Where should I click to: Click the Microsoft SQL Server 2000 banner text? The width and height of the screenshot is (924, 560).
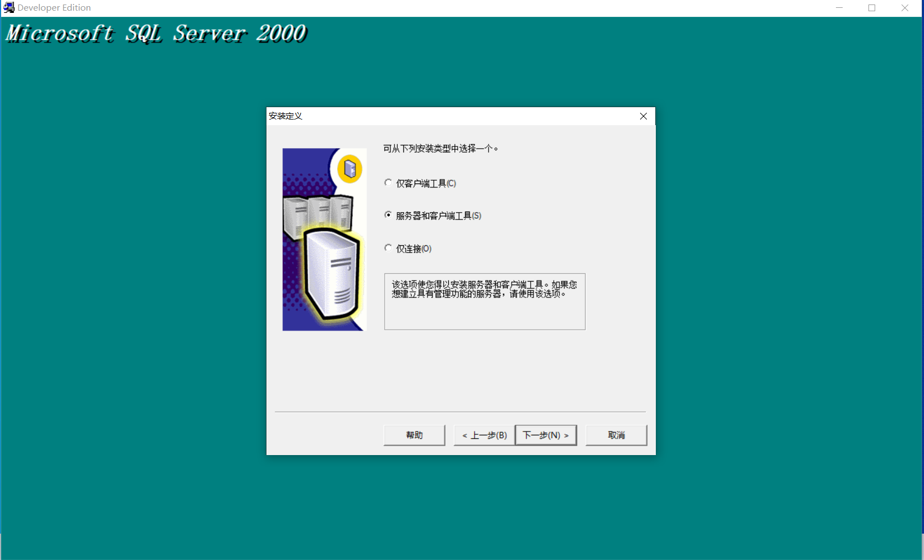click(156, 34)
